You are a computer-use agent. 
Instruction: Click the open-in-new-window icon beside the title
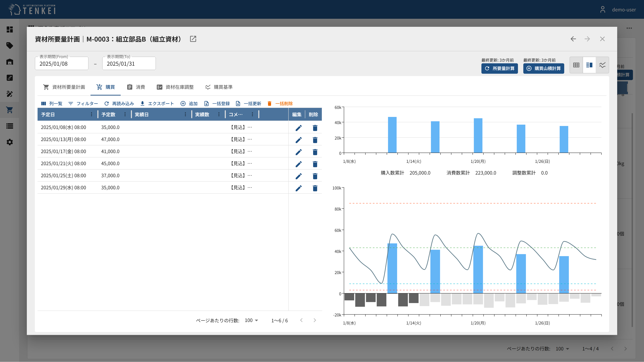193,39
